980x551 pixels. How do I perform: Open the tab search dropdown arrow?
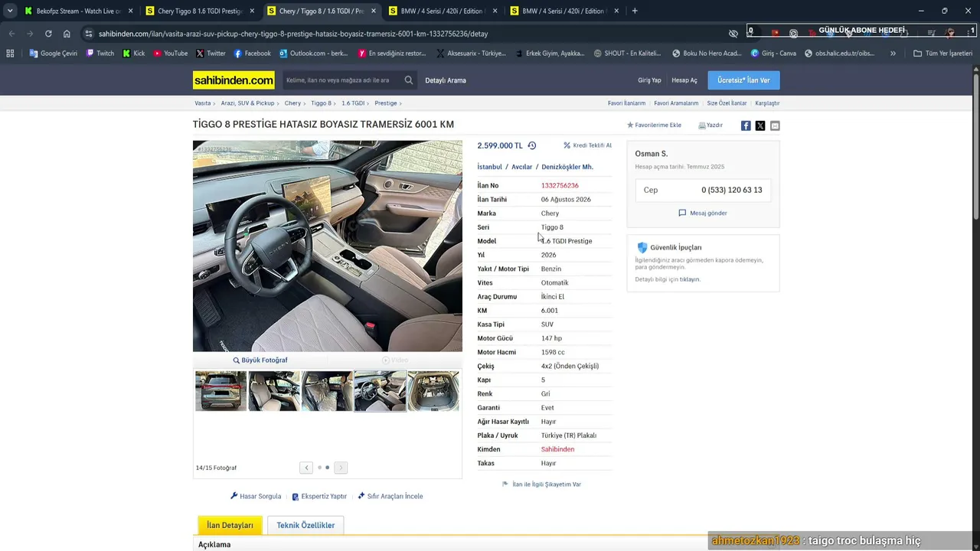coord(10,11)
